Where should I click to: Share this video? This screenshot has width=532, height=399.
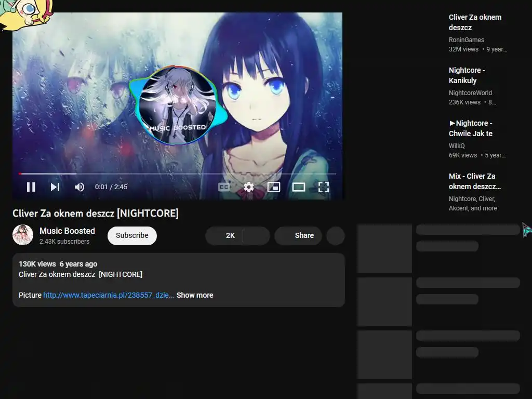pos(298,235)
